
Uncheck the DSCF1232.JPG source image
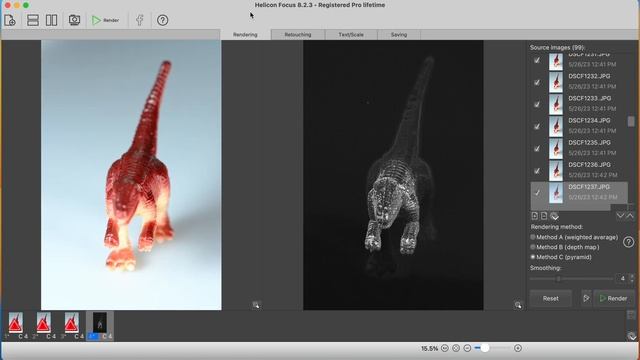(537, 82)
